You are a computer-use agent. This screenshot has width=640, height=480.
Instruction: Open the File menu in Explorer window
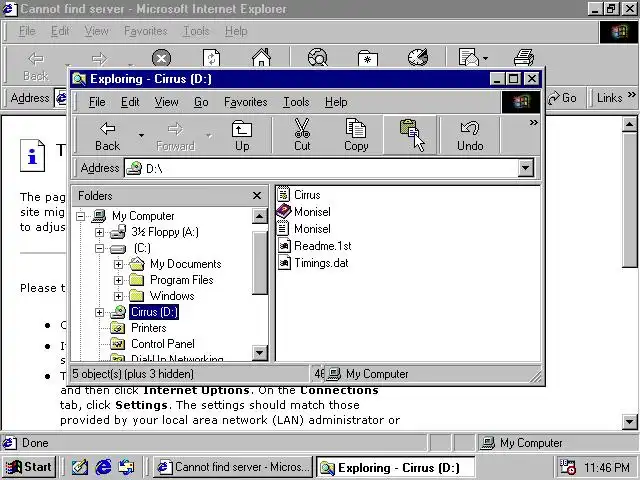(x=97, y=102)
